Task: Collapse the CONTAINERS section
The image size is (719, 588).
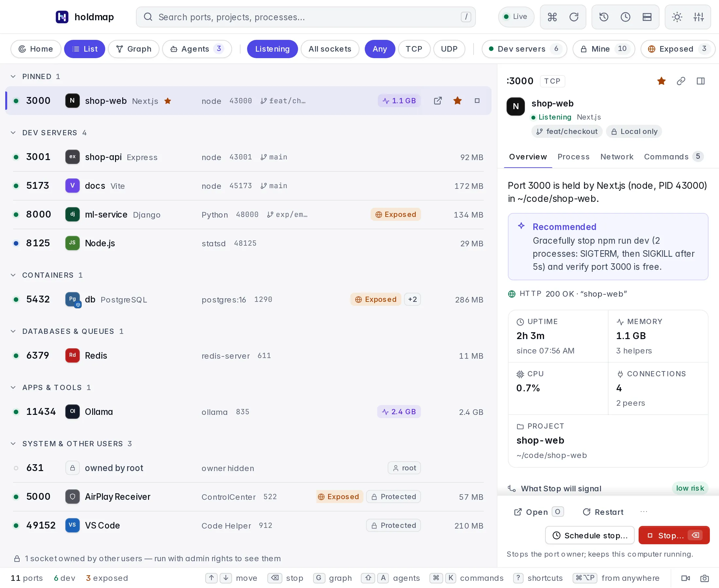Action: click(x=46, y=275)
